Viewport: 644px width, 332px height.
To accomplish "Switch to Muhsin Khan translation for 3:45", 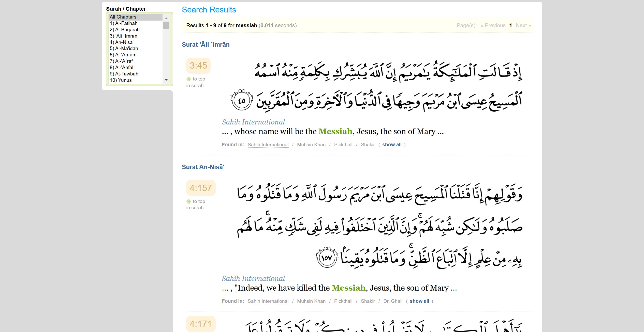I will [x=311, y=145].
